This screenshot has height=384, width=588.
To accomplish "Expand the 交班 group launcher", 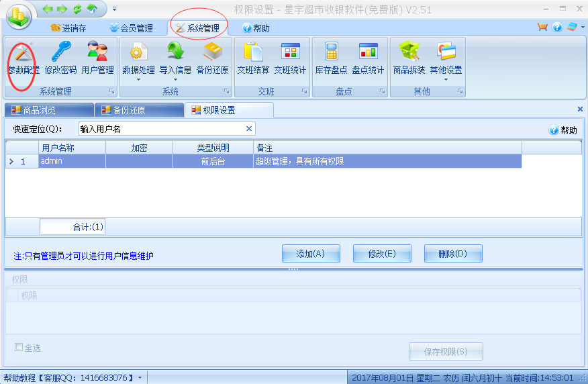I will coord(305,91).
